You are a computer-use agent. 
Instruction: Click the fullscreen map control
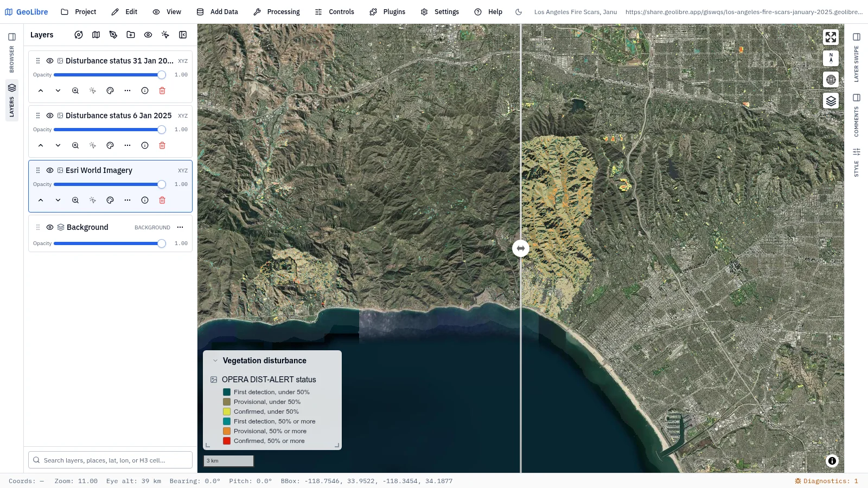[831, 37]
